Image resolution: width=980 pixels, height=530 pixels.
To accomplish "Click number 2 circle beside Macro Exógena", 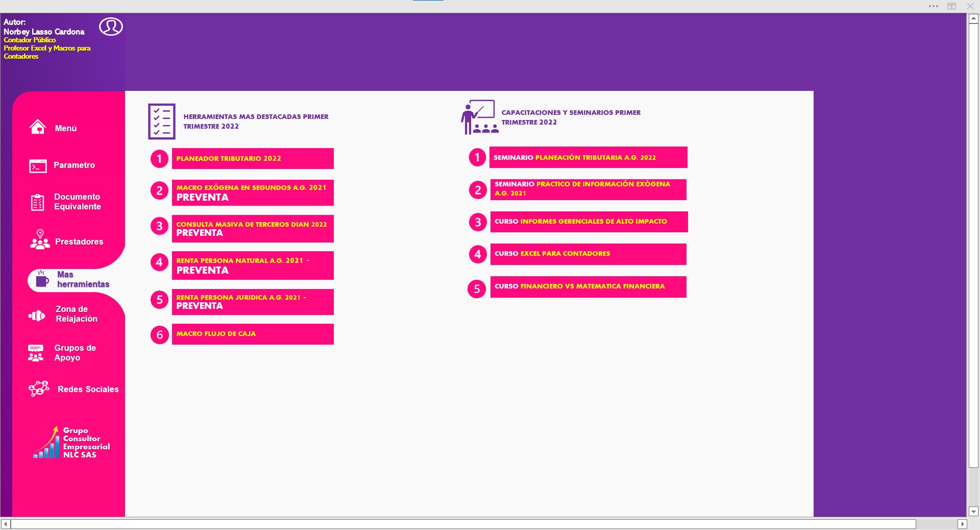I will pyautogui.click(x=159, y=190).
